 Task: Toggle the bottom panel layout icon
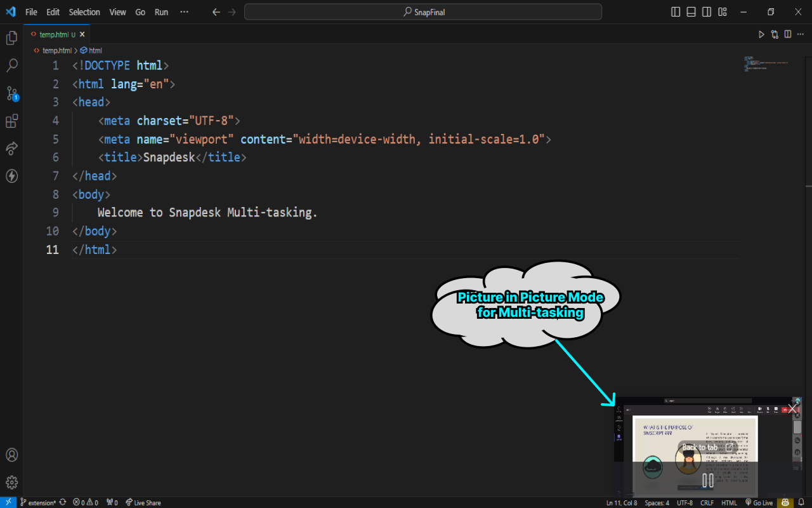tap(691, 11)
